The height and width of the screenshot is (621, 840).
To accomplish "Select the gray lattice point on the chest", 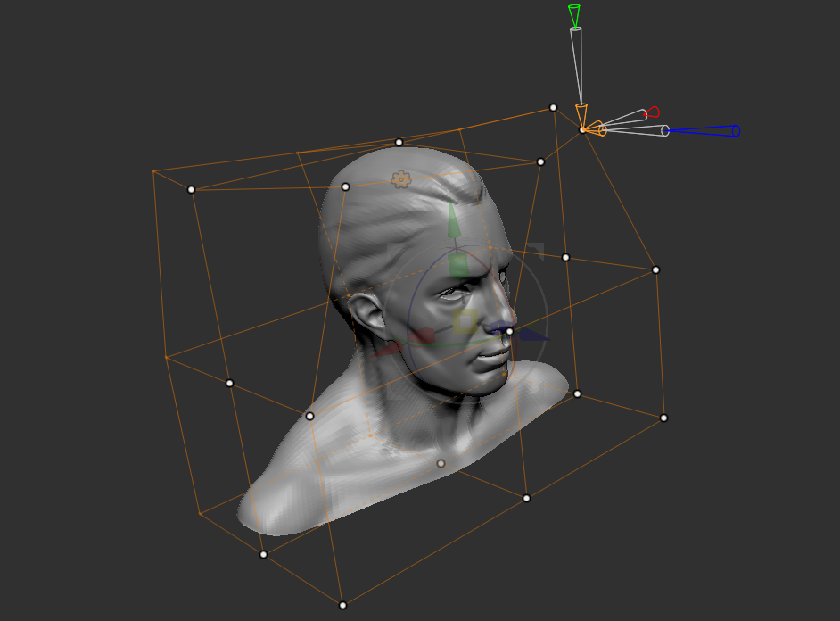I will (x=441, y=463).
